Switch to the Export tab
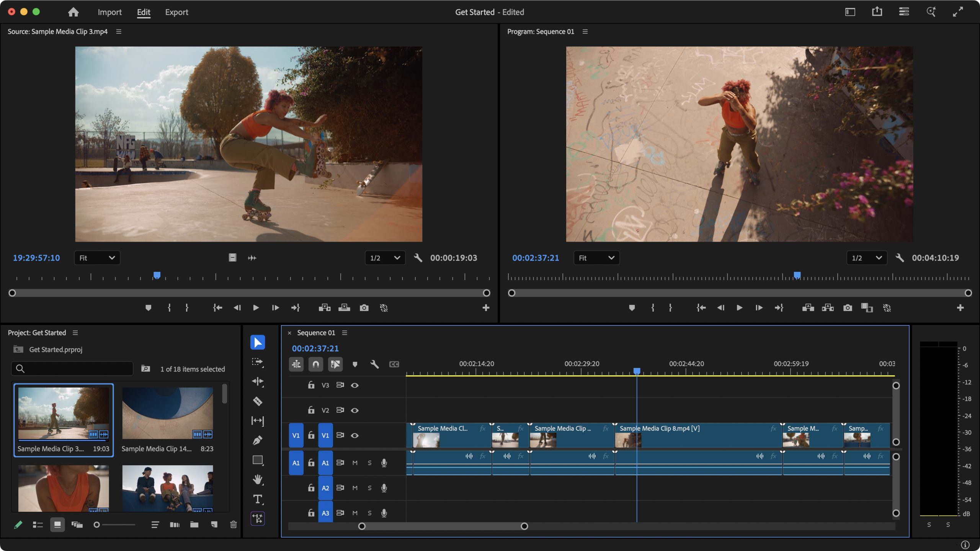The width and height of the screenshot is (980, 551). pos(176,12)
